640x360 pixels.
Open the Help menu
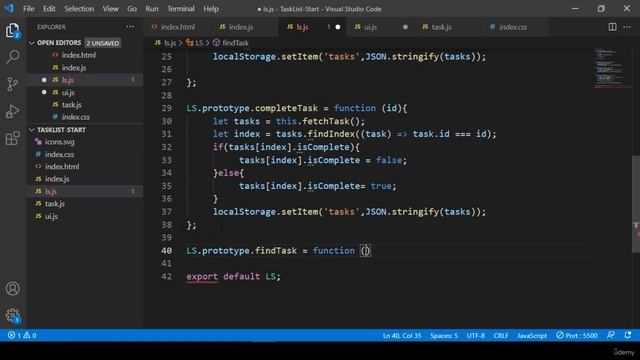(x=211, y=9)
